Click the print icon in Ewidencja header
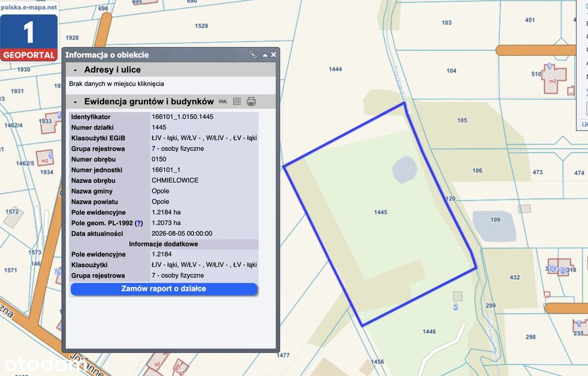Screen dimensions: 588x376 (251, 101)
